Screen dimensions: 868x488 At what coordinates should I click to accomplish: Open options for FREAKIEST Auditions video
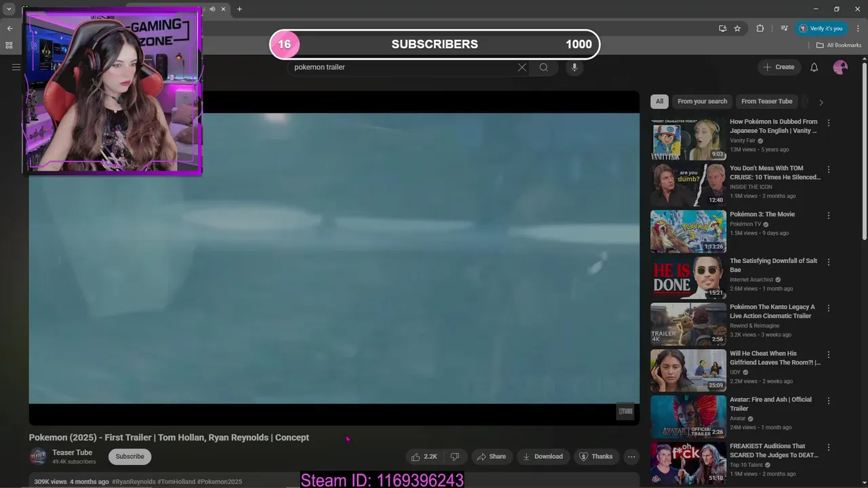coord(828,447)
